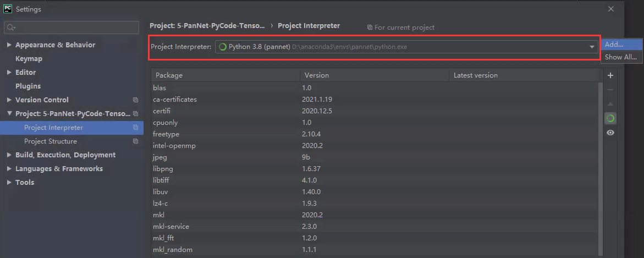Click the project-scope icon beside Project Interpreter item

[135, 128]
